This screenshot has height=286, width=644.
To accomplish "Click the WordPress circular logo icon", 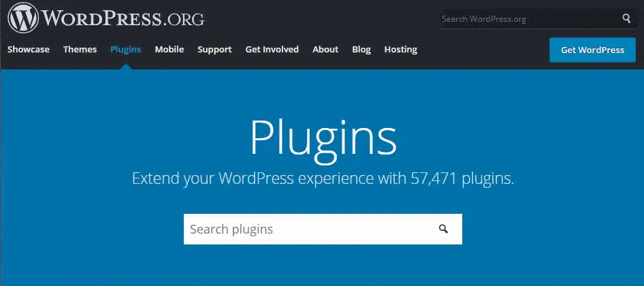I will (23, 18).
